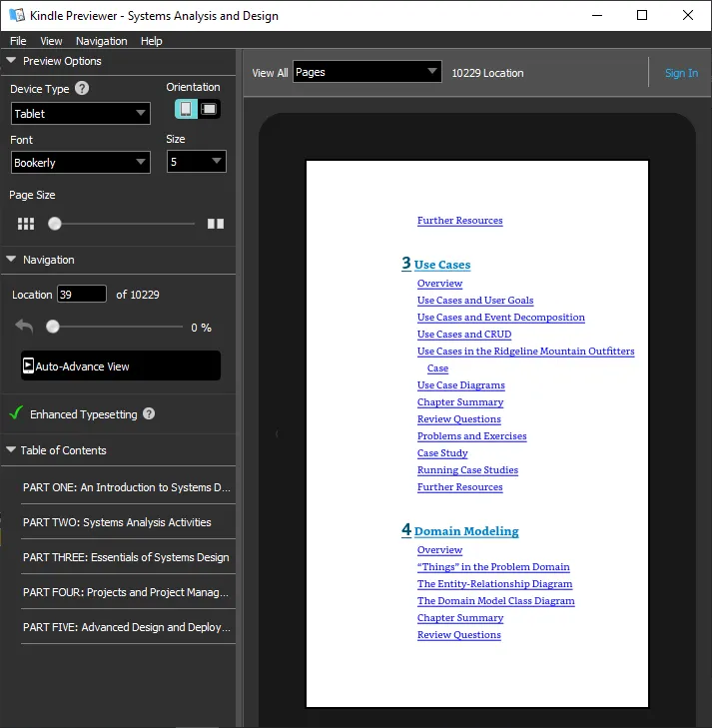712x728 pixels.
Task: Click the Sign In link
Action: pos(681,73)
